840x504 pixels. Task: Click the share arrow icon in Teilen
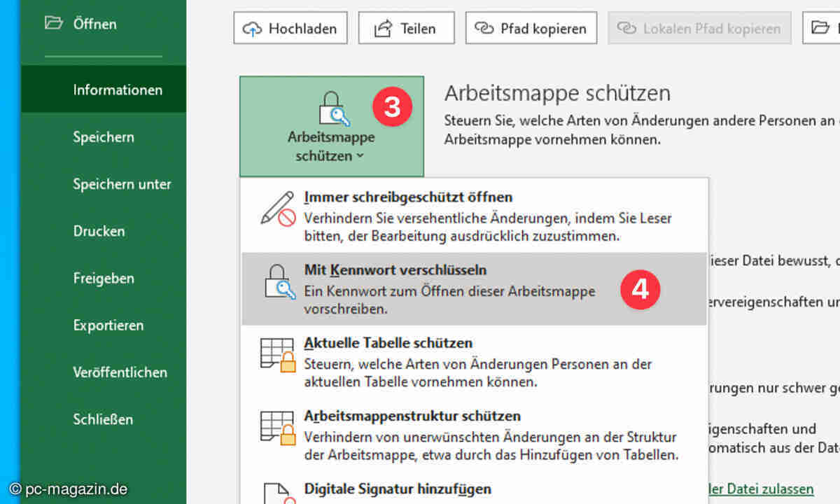(383, 29)
